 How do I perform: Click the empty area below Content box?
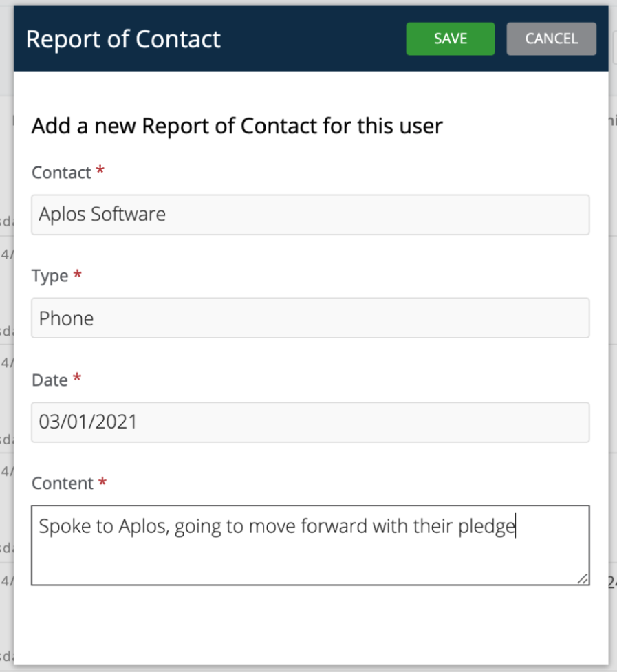(x=310, y=624)
